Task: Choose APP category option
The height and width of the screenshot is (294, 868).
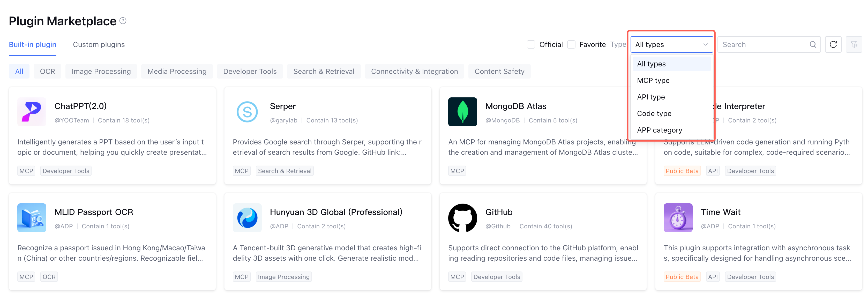Action: click(660, 130)
